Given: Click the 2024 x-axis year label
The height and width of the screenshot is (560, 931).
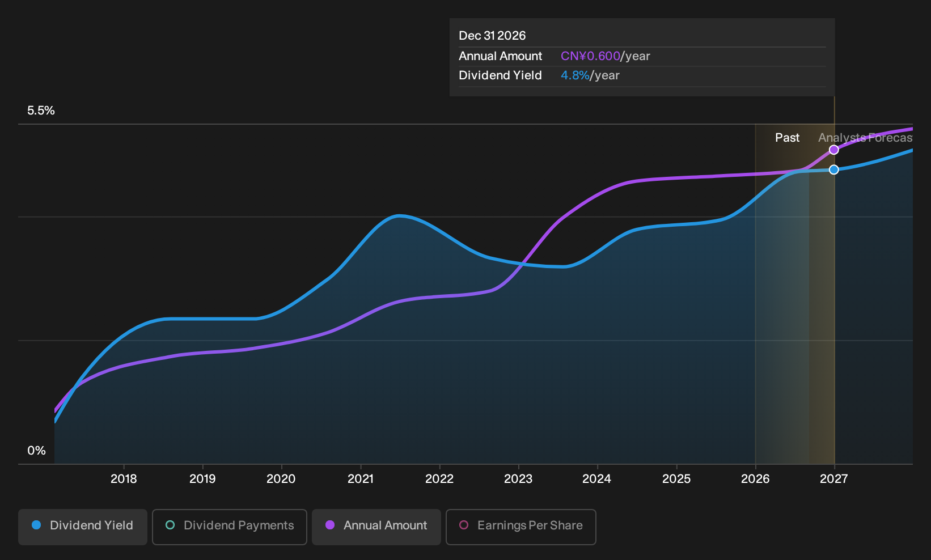Looking at the screenshot, I should click(597, 479).
